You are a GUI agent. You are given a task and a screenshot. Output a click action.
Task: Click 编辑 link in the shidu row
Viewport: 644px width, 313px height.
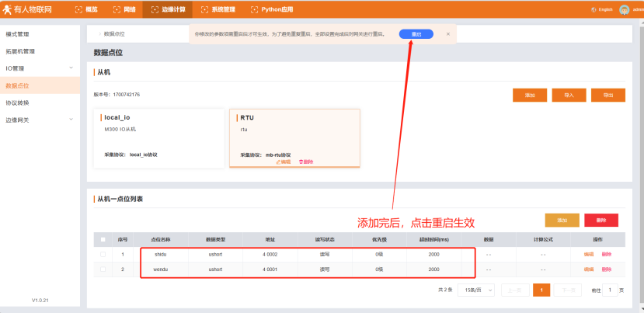589,254
